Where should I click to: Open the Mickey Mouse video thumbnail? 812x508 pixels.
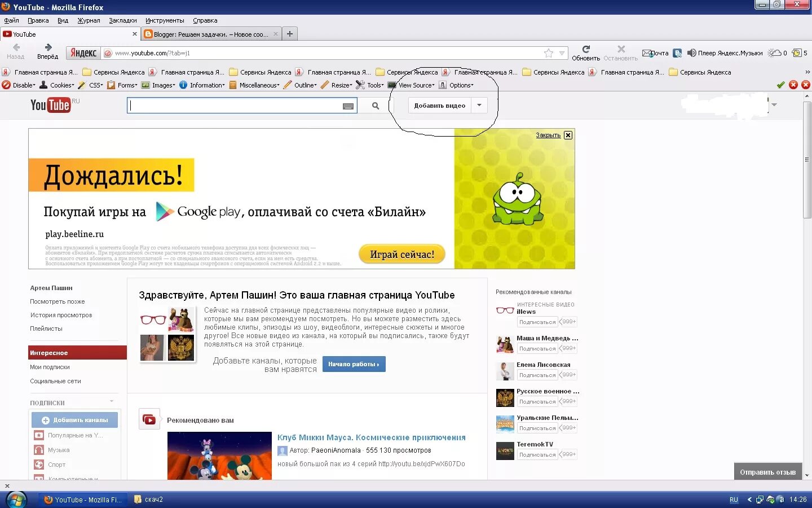[x=219, y=456]
